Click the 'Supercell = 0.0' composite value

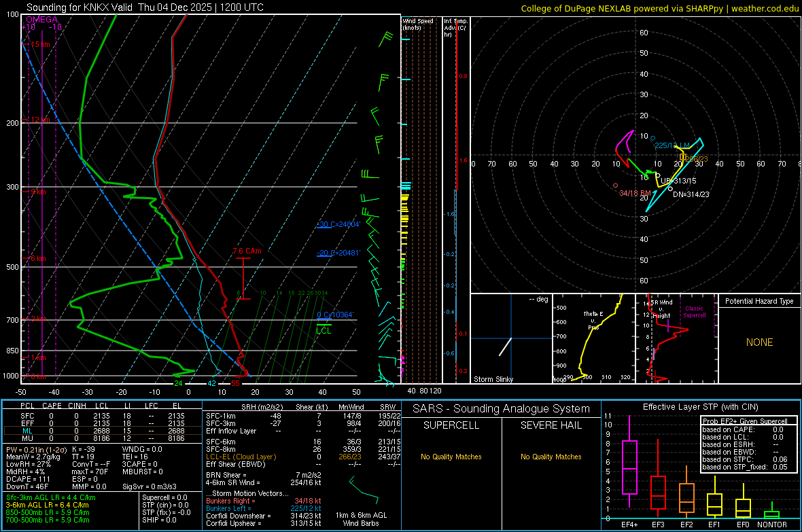click(164, 498)
